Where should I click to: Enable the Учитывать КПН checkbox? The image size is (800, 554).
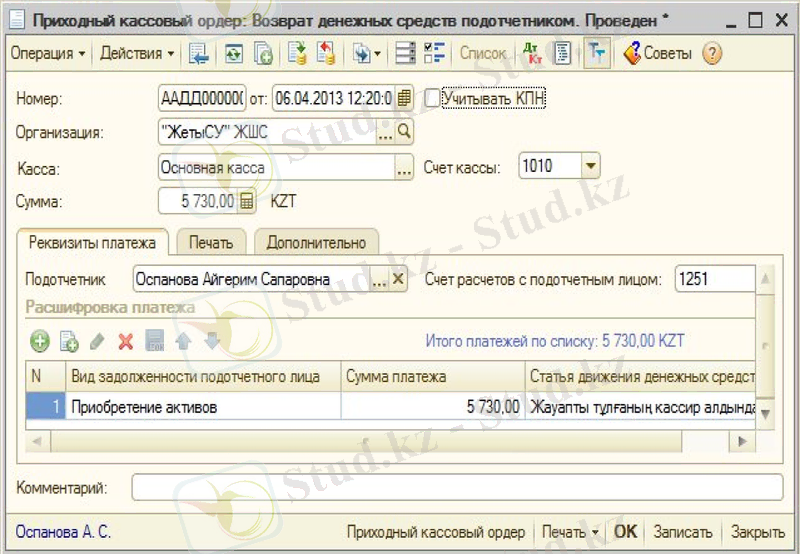(x=432, y=98)
